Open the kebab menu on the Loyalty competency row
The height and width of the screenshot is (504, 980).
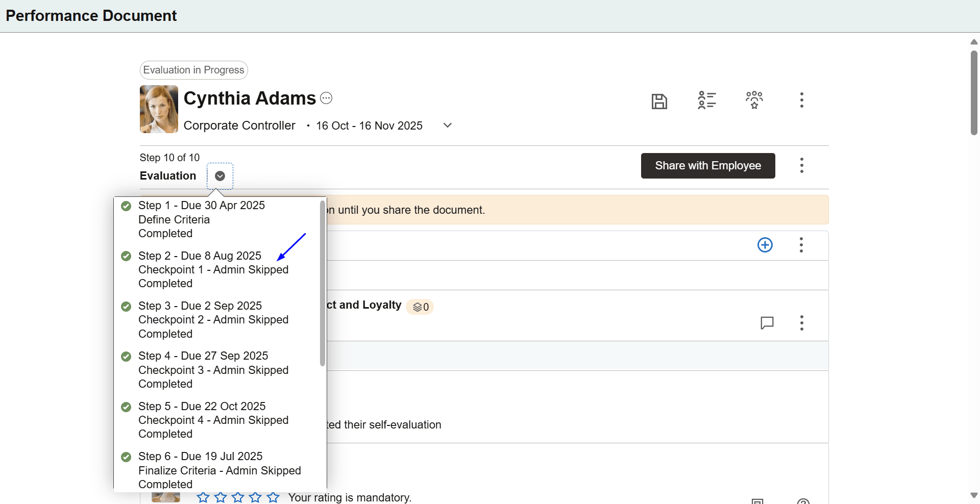[x=801, y=322]
